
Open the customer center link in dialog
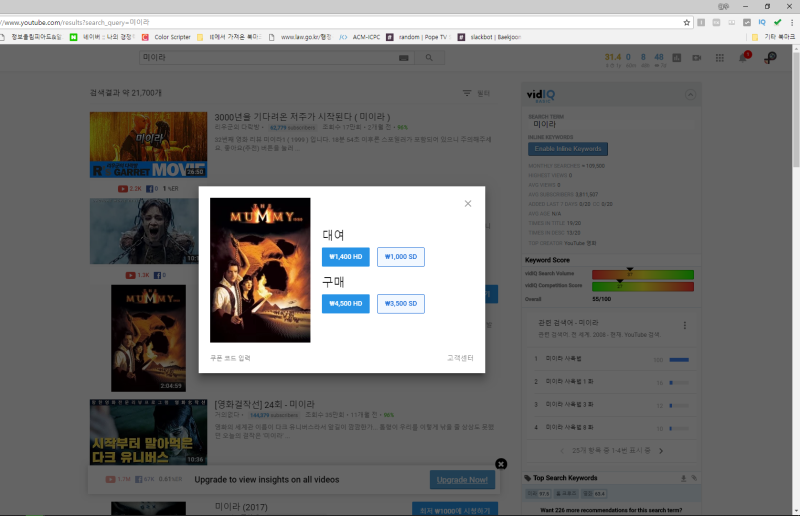click(460, 358)
